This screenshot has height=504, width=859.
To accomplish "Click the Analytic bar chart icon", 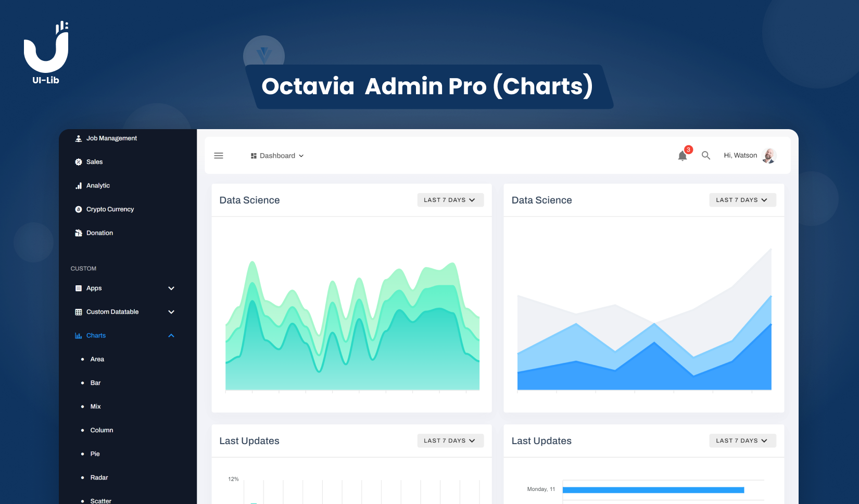I will [79, 186].
